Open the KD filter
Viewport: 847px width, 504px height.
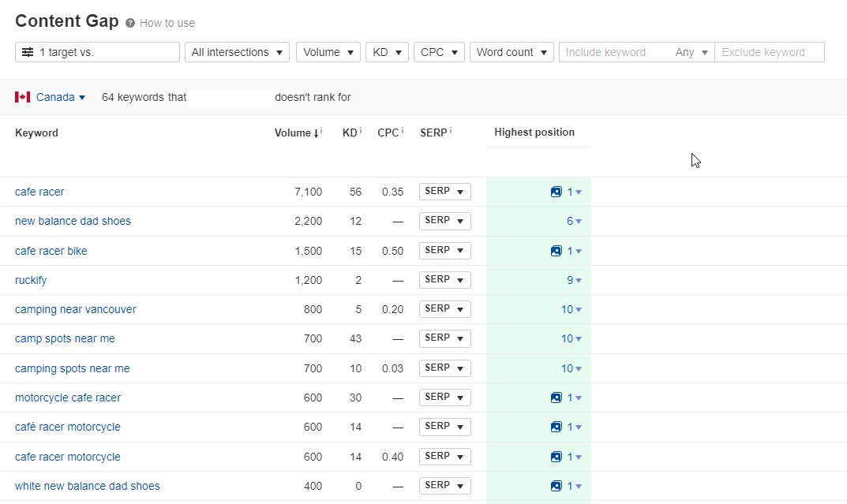(387, 51)
